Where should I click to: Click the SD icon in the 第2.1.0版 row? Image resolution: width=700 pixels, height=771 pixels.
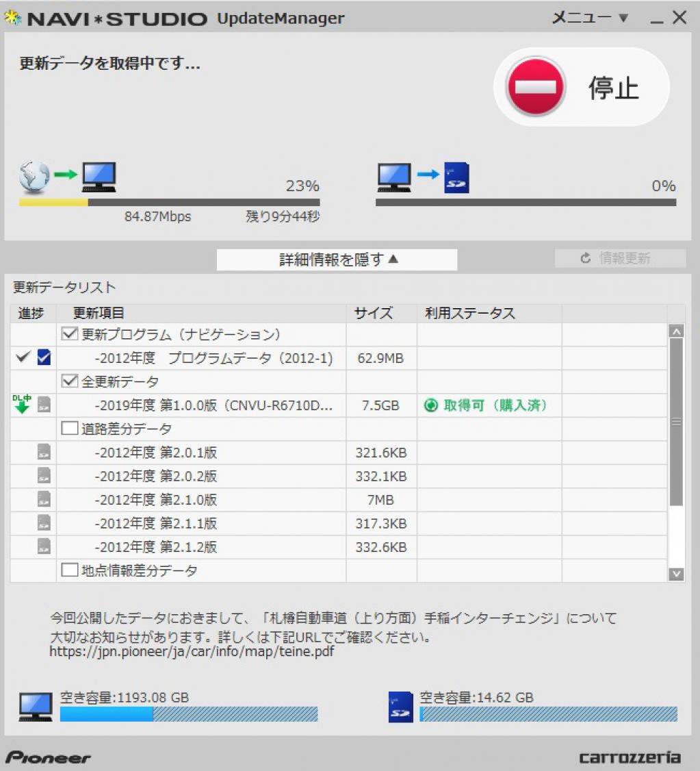tap(44, 499)
